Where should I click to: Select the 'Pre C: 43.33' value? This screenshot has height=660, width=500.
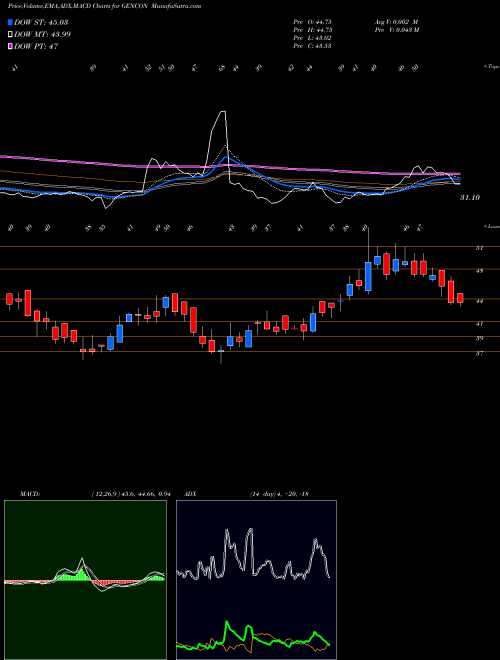pos(313,46)
